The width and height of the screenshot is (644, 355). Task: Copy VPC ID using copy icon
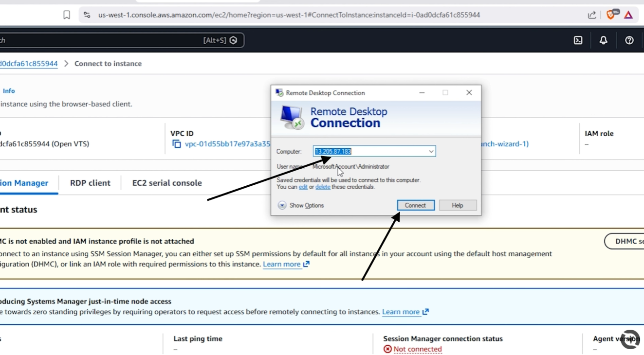pyautogui.click(x=176, y=144)
